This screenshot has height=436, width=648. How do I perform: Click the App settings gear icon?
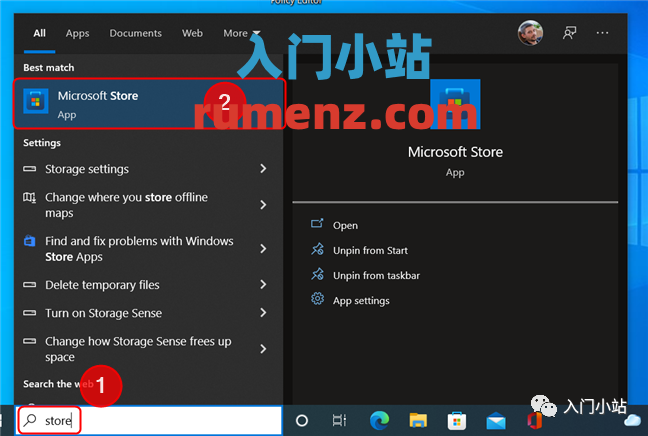tap(317, 299)
